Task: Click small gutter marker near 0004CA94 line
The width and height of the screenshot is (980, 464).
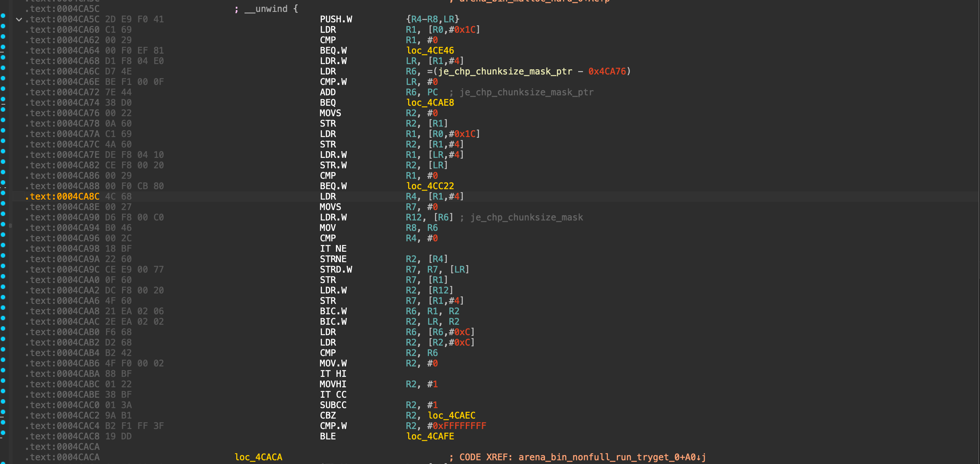Action: (10, 226)
